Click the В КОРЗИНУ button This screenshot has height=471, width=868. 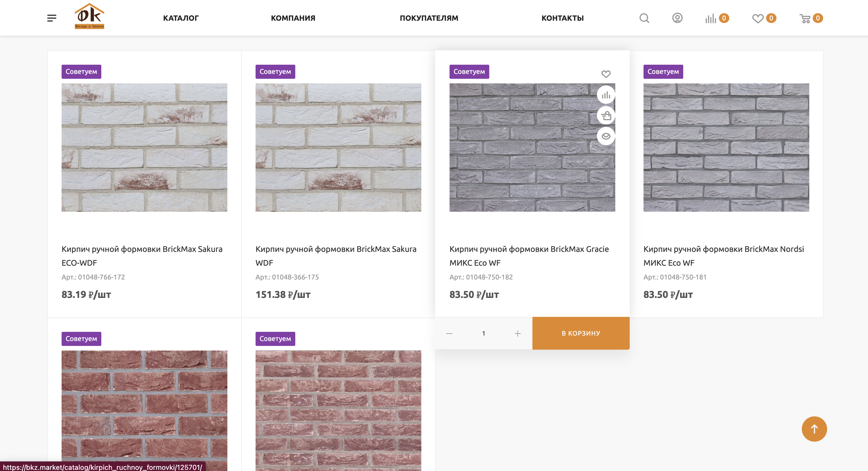coord(581,333)
